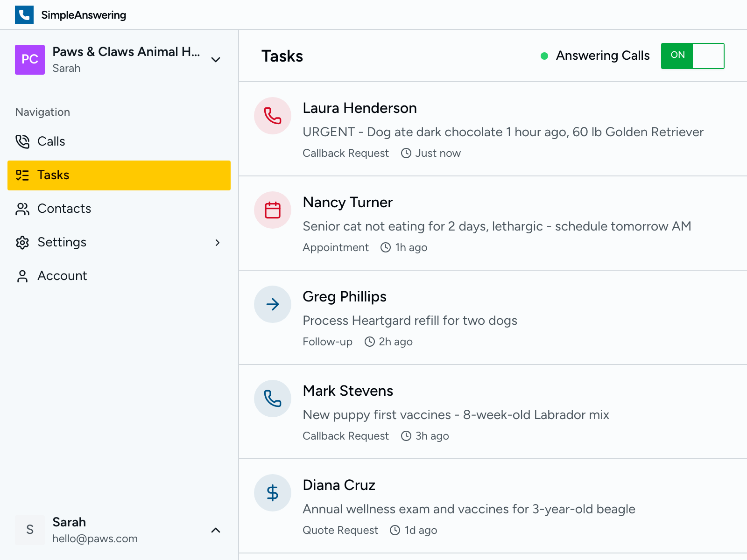Open Diana Cruz's wellness exam description

point(468,509)
